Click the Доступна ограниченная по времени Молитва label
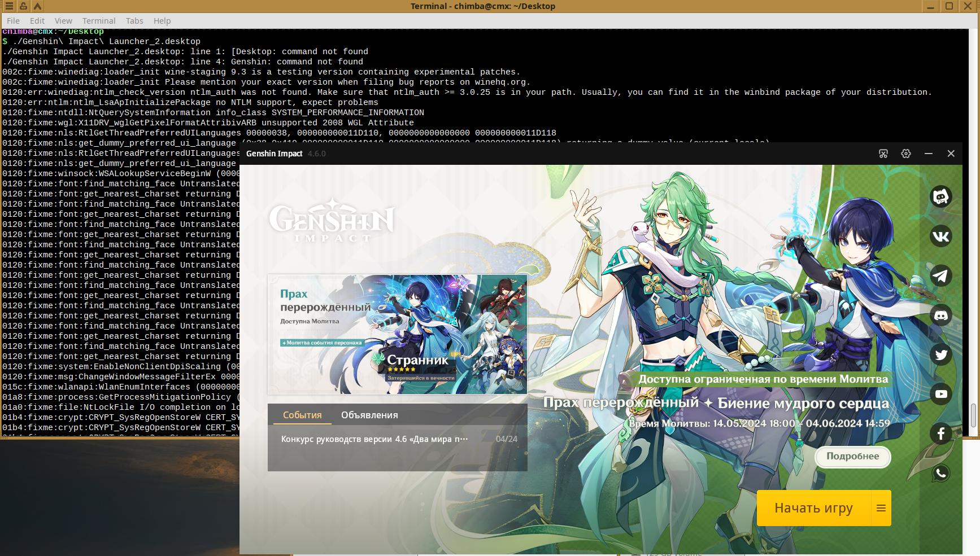This screenshot has height=556, width=980. pos(763,379)
